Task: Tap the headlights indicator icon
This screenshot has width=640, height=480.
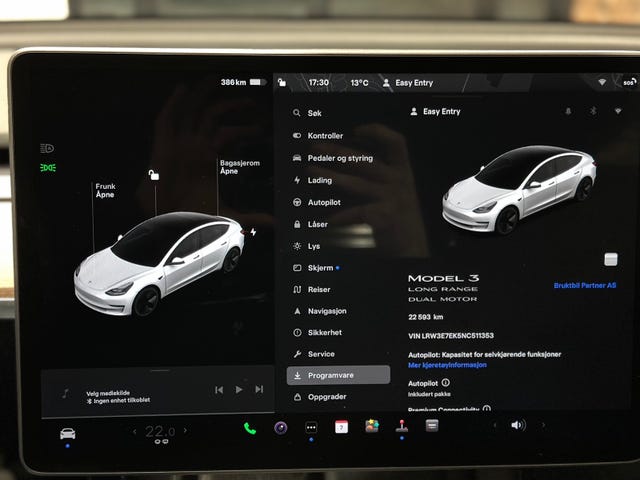Action: tap(47, 148)
